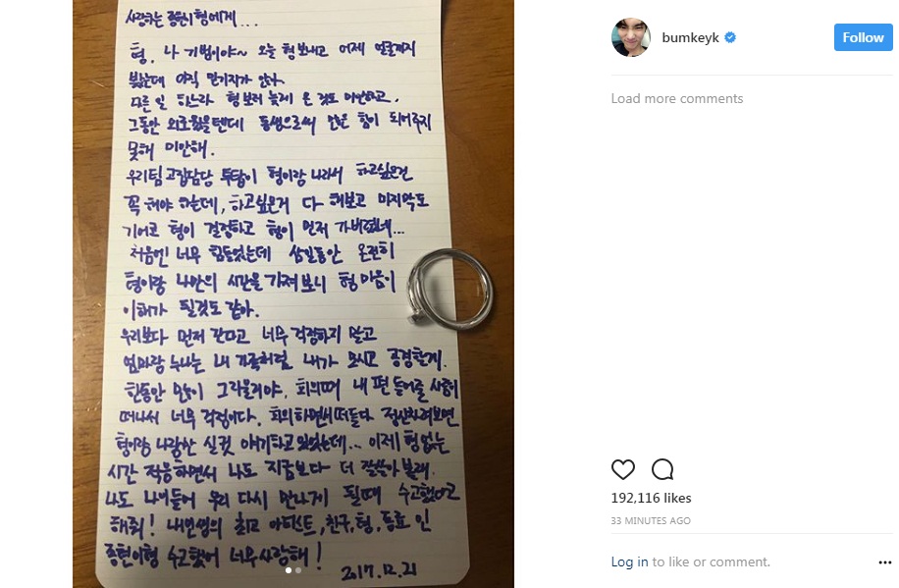Switch to the second carousel dot
The image size is (899, 588).
[x=298, y=570]
